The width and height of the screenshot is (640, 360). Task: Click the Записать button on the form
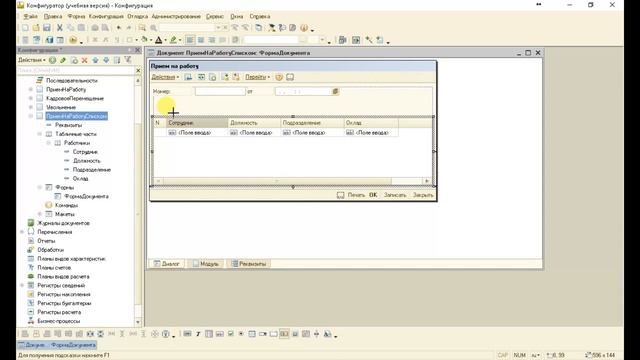(x=395, y=195)
